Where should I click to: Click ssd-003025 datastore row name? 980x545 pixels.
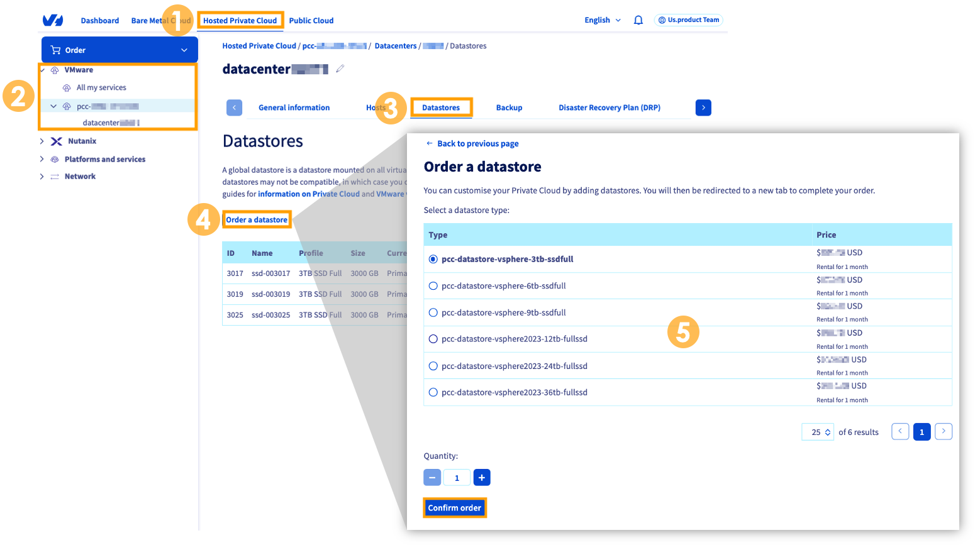click(271, 315)
